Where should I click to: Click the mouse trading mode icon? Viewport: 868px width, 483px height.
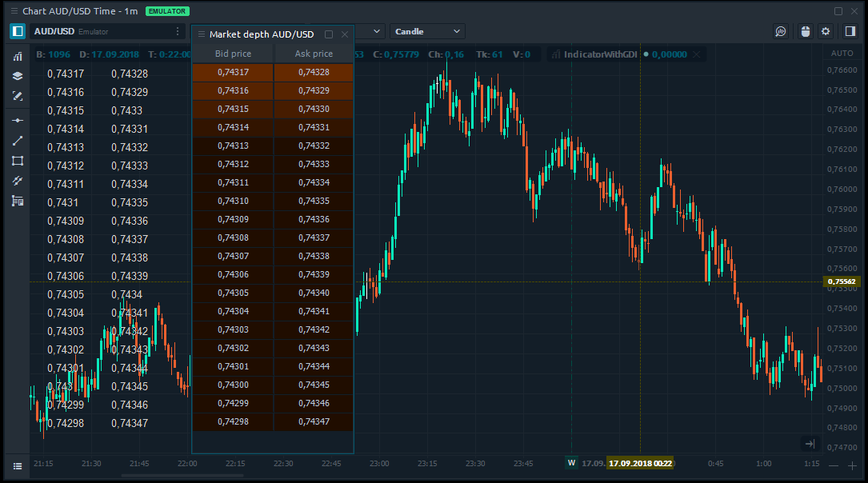coord(805,31)
